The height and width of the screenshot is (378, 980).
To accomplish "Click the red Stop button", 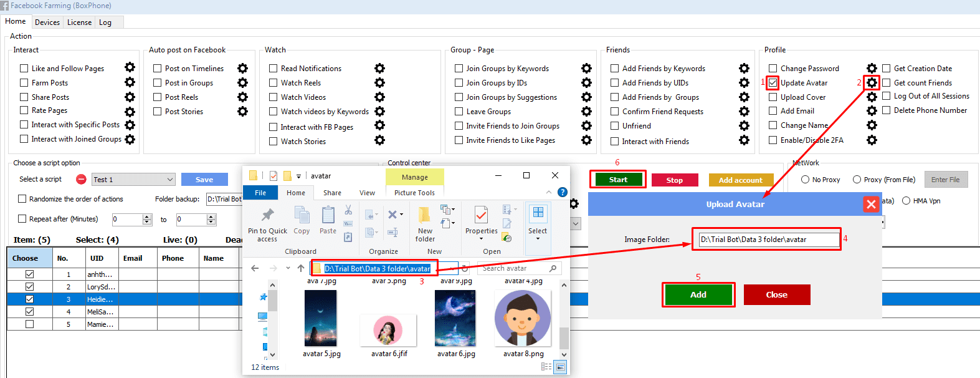I will point(675,180).
